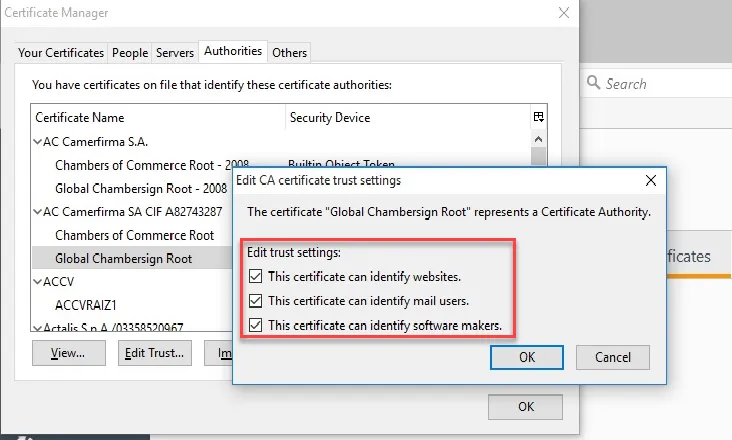The width and height of the screenshot is (732, 440).
Task: Disable 'This certificate can identify software makers'
Action: coord(256,324)
